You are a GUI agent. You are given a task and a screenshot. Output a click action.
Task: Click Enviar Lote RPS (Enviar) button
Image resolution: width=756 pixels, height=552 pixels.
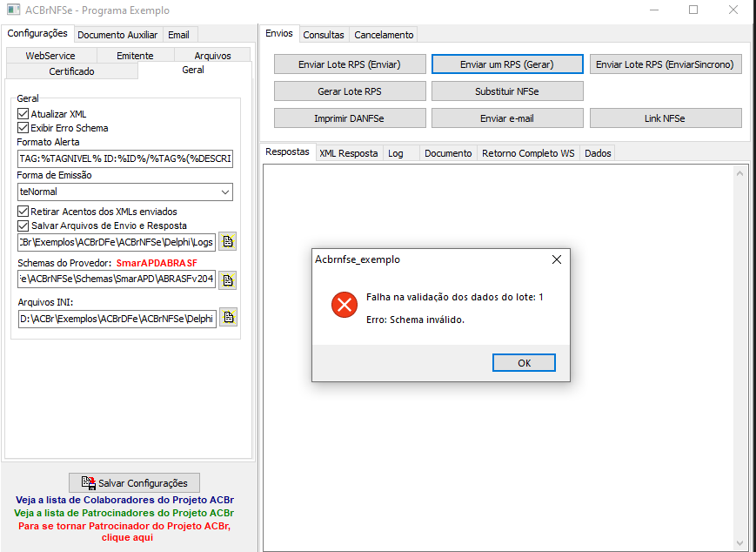(x=350, y=64)
